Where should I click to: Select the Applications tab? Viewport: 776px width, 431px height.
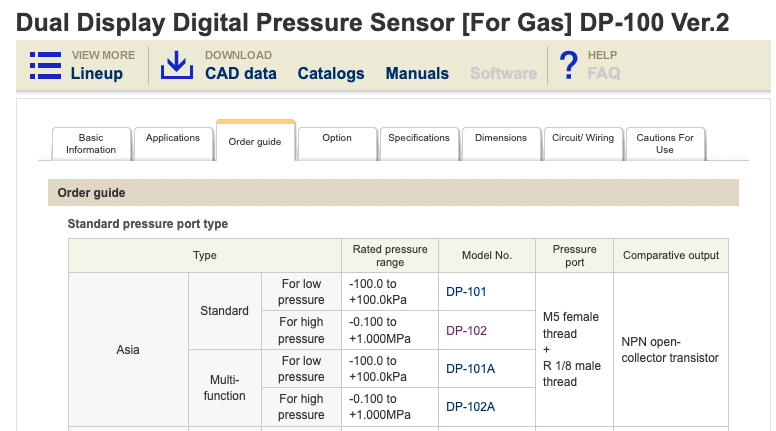point(173,138)
